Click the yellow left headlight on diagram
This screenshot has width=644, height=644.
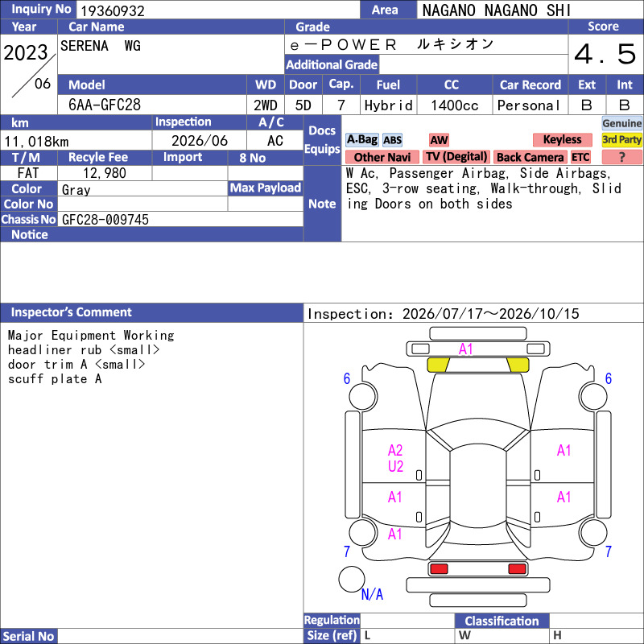point(438,365)
